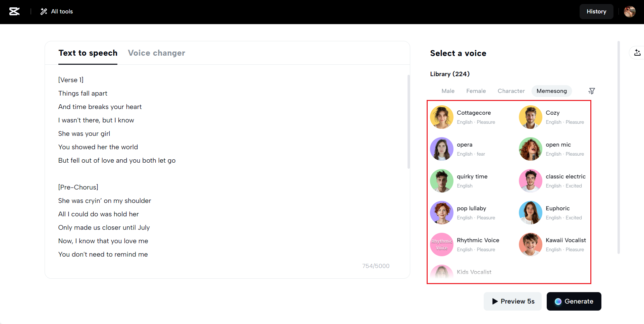Filter voices by Character
Viewport: 644px width, 324px height.
point(511,91)
